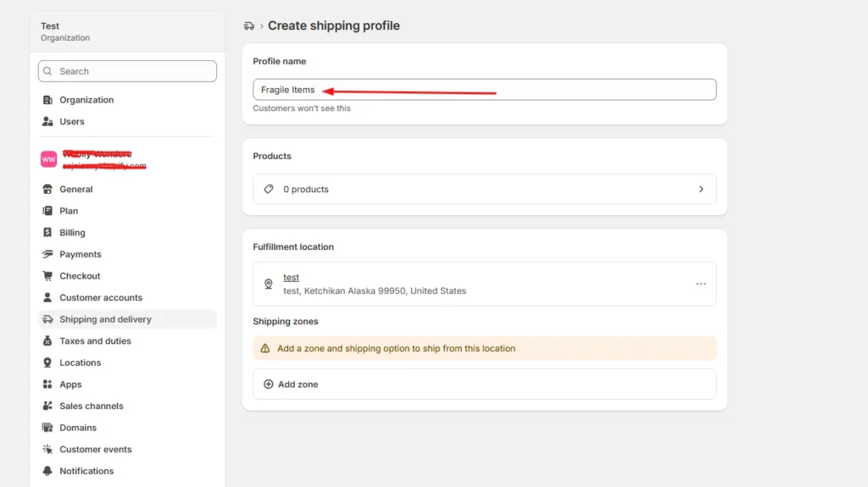The height and width of the screenshot is (487, 868).
Task: Focus the sidebar Search field
Action: tap(127, 71)
